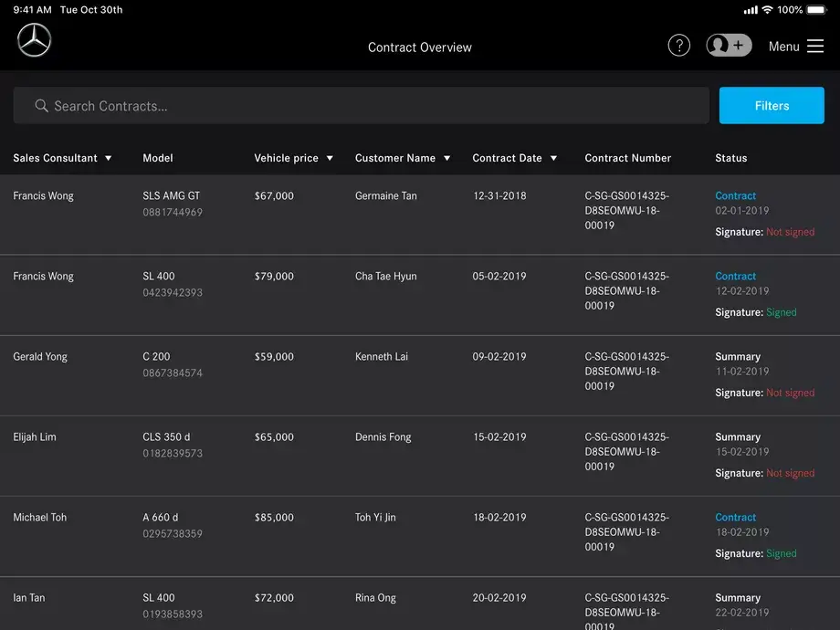Check the battery indicator icon
The image size is (840, 630).
pos(817,10)
